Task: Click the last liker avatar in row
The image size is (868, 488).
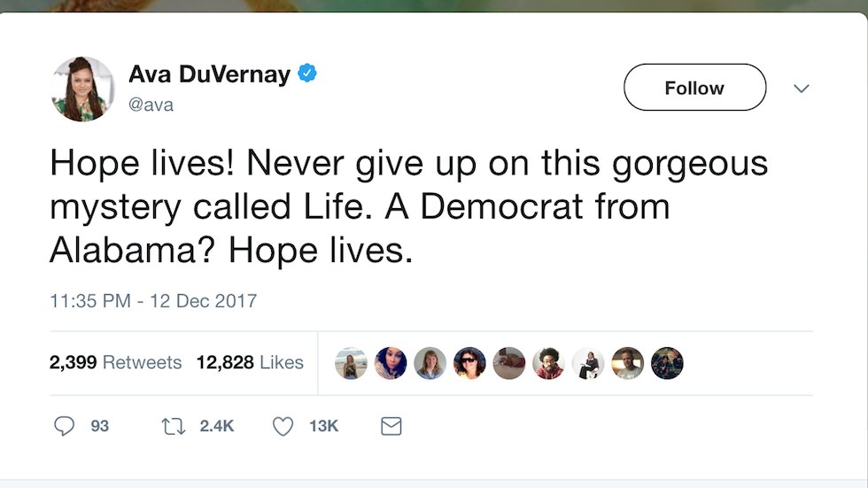Action: [667, 363]
